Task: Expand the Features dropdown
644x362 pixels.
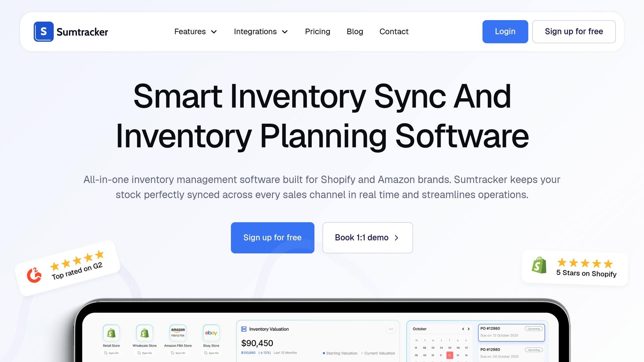Action: [x=196, y=31]
